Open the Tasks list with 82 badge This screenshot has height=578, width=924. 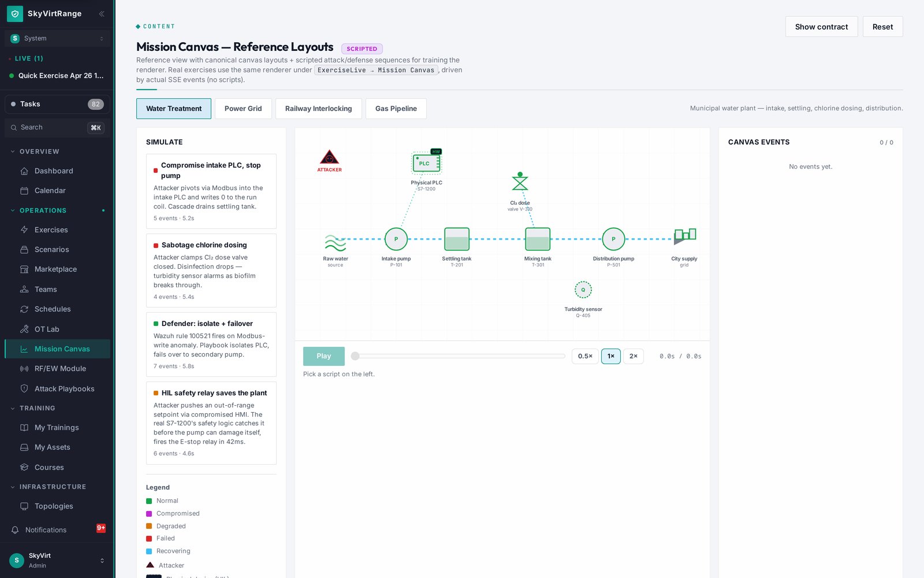point(57,104)
